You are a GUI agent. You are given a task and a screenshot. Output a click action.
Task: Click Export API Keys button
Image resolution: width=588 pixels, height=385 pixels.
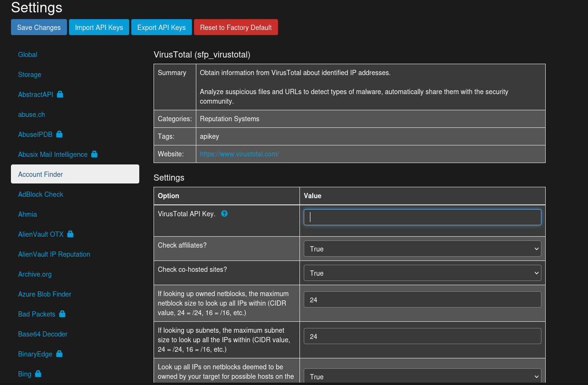point(162,27)
